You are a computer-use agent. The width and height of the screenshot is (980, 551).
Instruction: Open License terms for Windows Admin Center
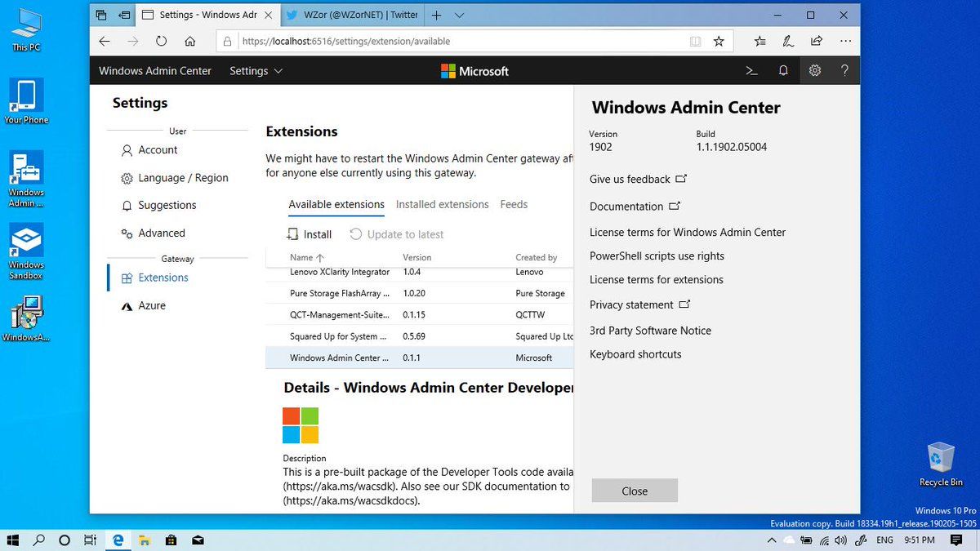point(688,233)
